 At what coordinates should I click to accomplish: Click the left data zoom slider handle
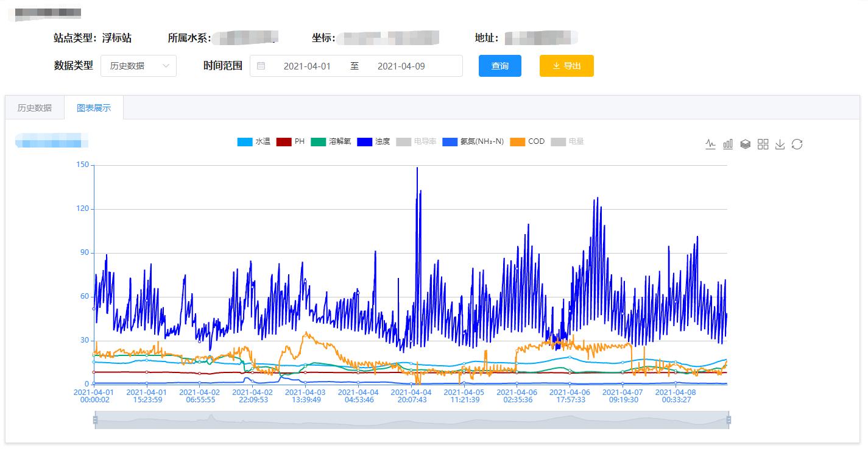[95, 420]
